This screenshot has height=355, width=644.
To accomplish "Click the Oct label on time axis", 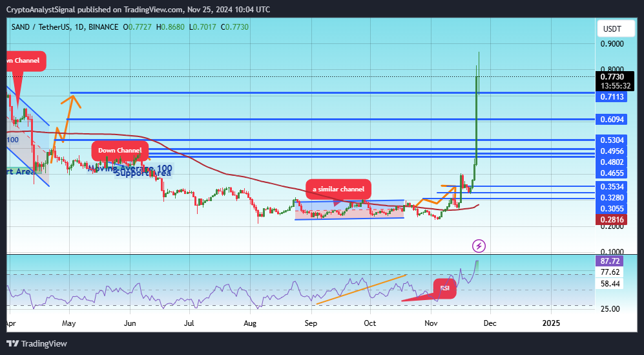I will point(370,323).
